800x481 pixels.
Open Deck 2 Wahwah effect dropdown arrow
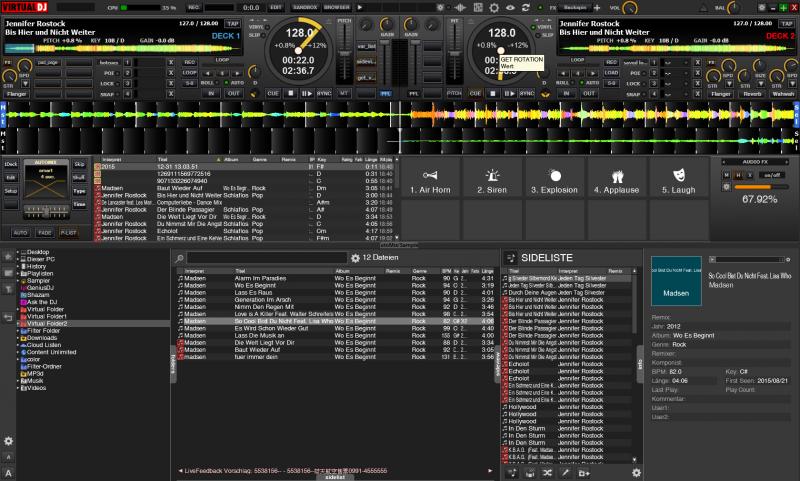click(x=791, y=83)
